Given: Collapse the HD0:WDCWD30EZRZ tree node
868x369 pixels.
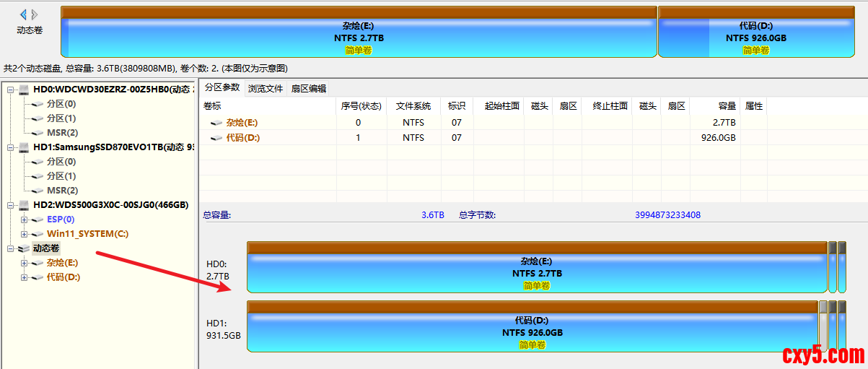Looking at the screenshot, I should tap(11, 90).
